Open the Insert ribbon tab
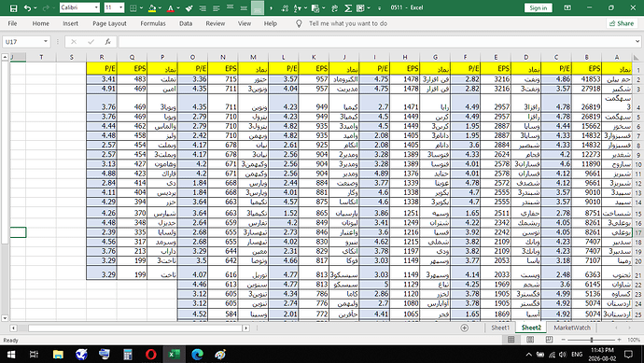Screen dimensions: 644x363 pyautogui.click(x=70, y=23)
